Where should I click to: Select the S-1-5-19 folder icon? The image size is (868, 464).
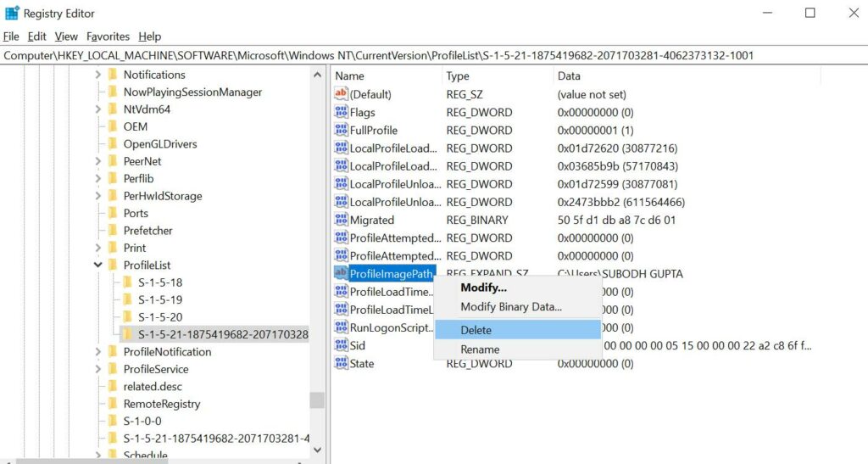(127, 299)
